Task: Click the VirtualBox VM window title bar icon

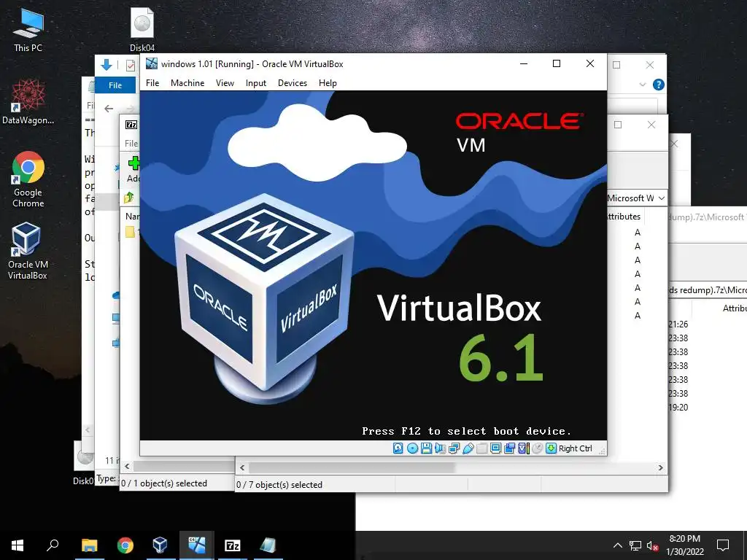Action: [152, 63]
